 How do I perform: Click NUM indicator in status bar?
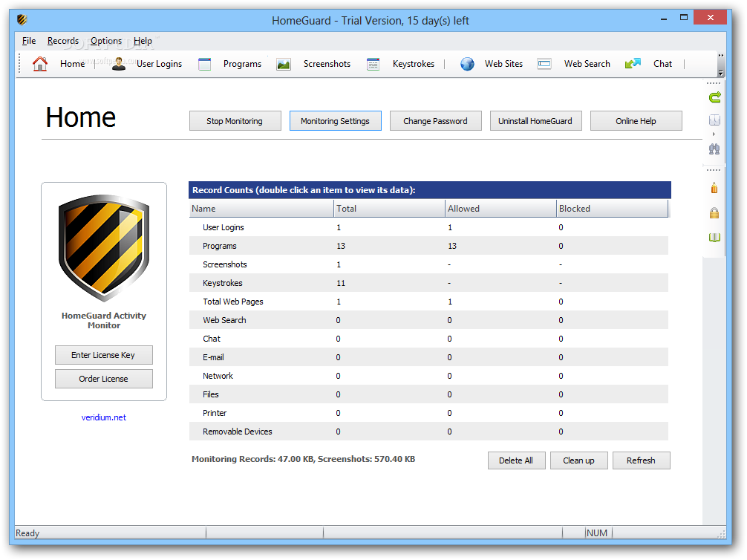tap(597, 533)
